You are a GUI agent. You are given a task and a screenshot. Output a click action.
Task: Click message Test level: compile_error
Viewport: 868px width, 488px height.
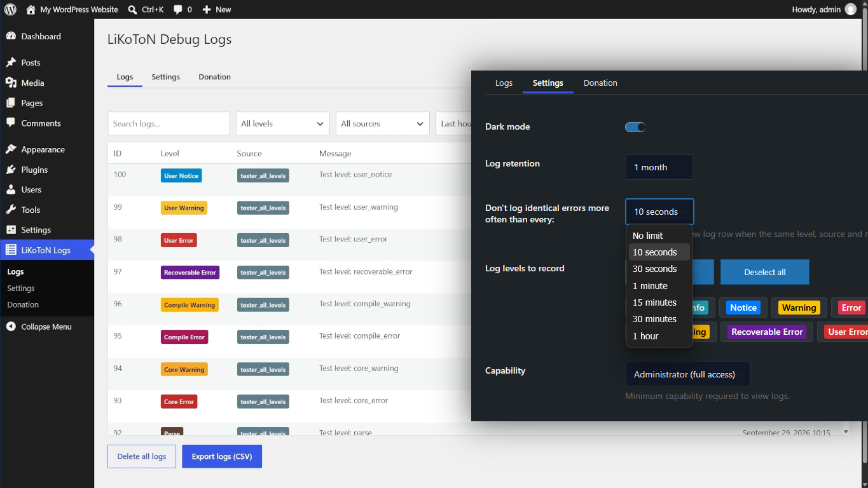click(x=360, y=335)
